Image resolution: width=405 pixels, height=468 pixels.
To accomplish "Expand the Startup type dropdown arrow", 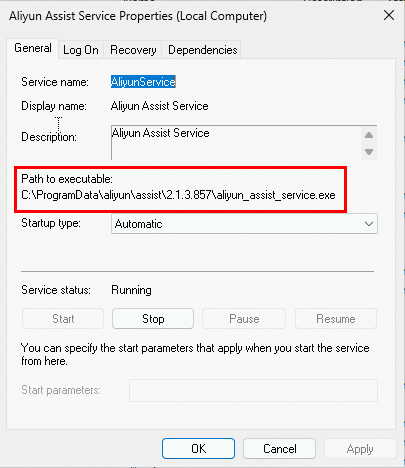I will [x=369, y=224].
